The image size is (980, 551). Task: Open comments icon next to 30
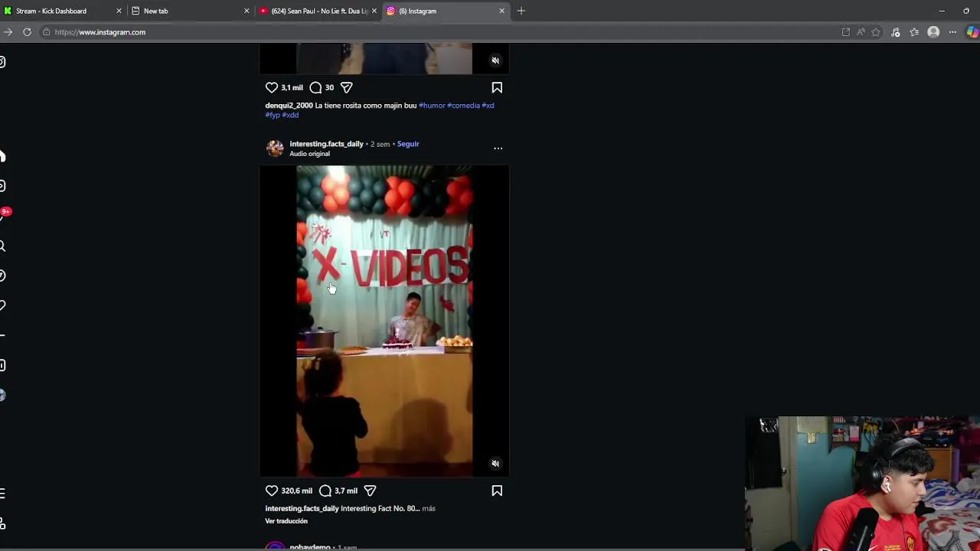pos(315,87)
